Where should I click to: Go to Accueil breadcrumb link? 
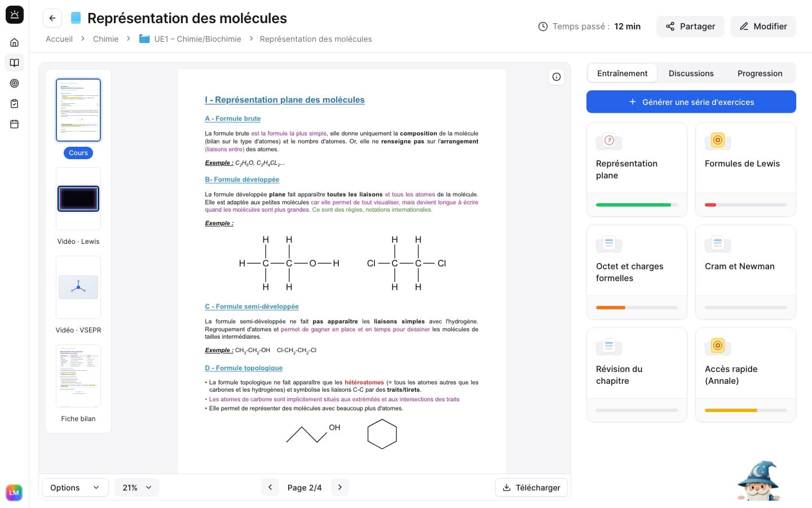coord(59,39)
